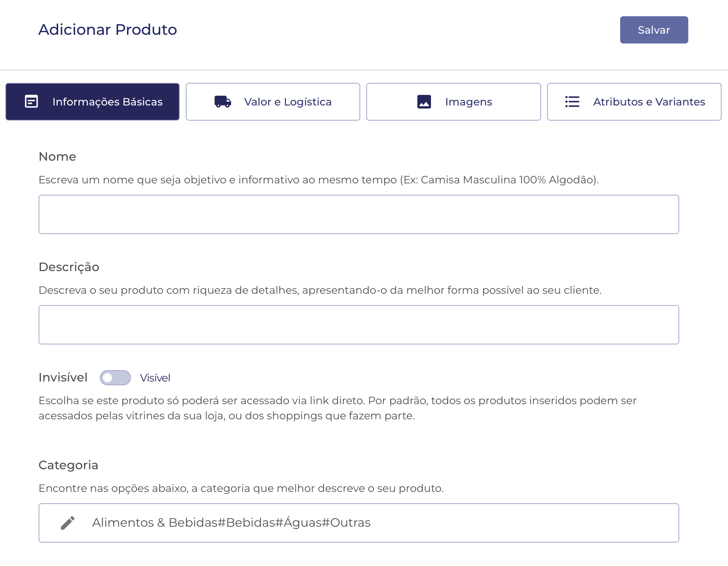Click the truck icon on Valor e Logística

[x=222, y=102]
